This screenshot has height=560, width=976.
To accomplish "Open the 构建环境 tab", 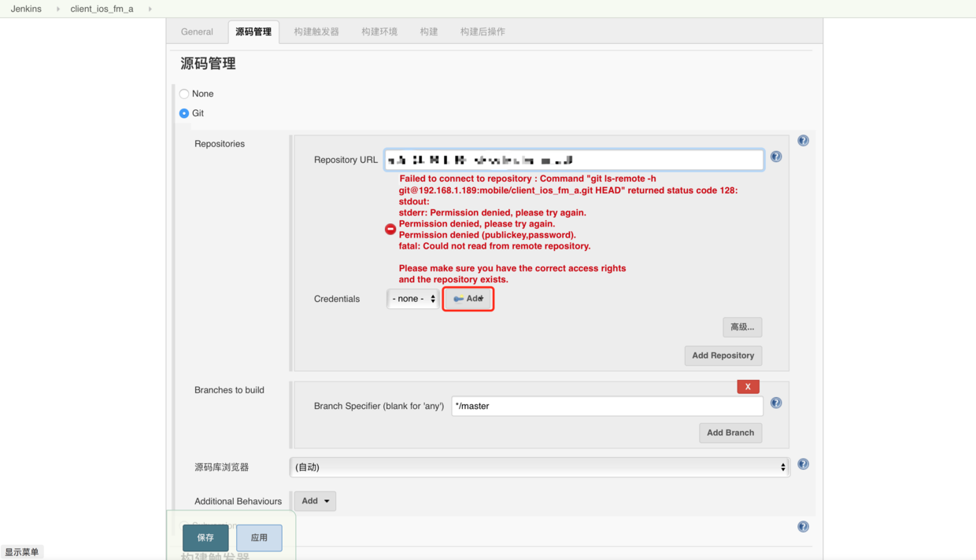I will 379,32.
